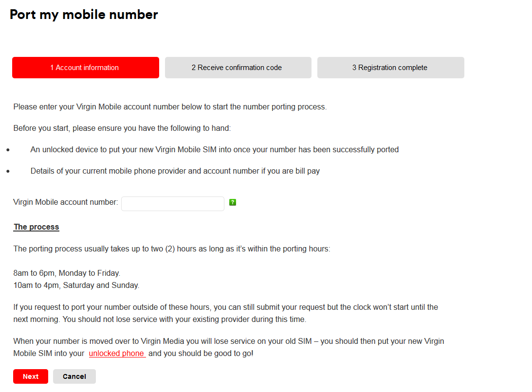Click the green question mark help icon

click(x=232, y=202)
